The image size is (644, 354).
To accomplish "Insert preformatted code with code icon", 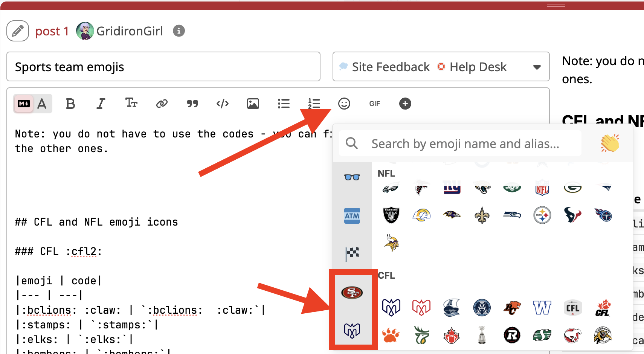I will (x=223, y=104).
